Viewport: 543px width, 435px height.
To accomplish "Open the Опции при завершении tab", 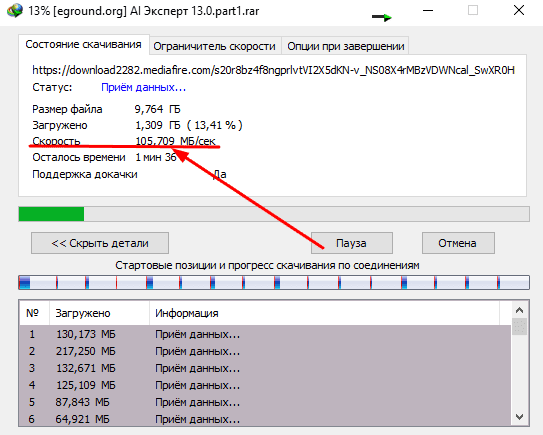I will (346, 46).
